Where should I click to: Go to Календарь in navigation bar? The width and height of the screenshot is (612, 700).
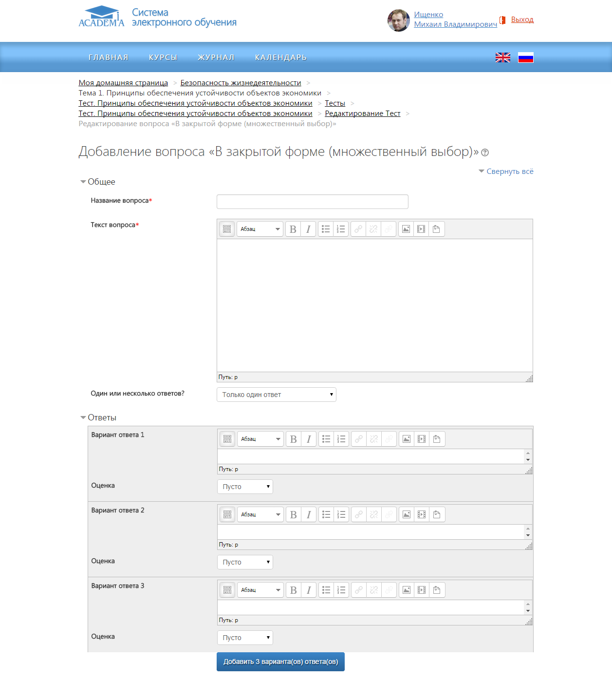click(280, 57)
